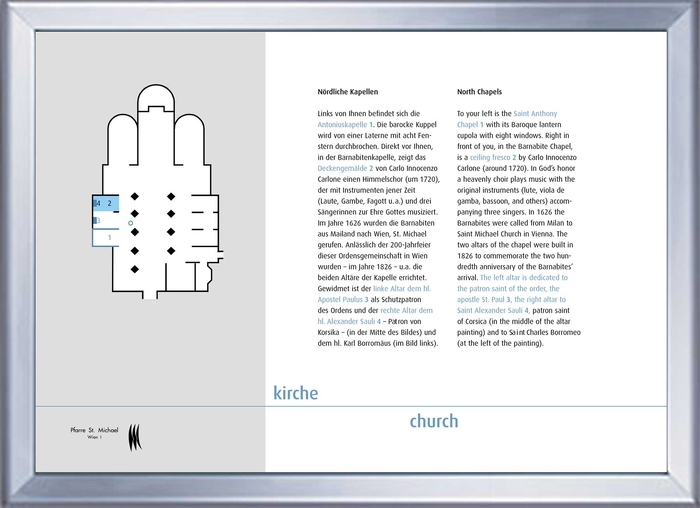Open the 'rechte Altar dem hl. Alexander Sauli 4' link
Image resolution: width=700 pixels, height=508 pixels.
coord(375,316)
